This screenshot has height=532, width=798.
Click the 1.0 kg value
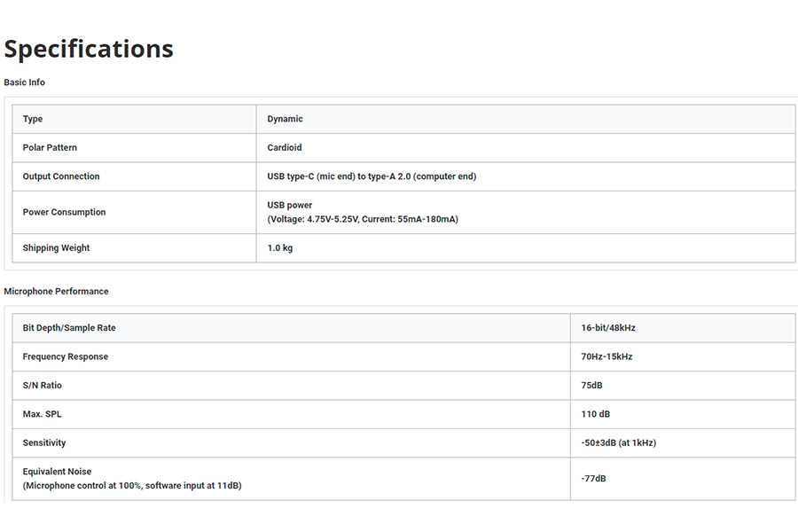(x=280, y=248)
